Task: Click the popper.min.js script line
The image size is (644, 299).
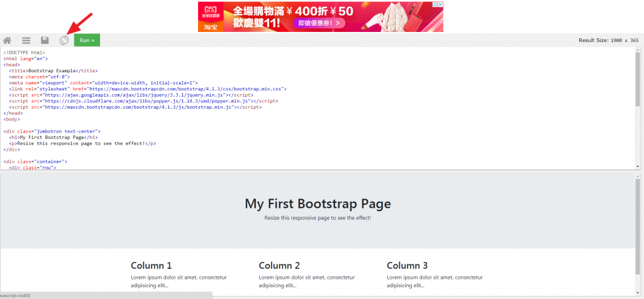Action: pos(143,101)
